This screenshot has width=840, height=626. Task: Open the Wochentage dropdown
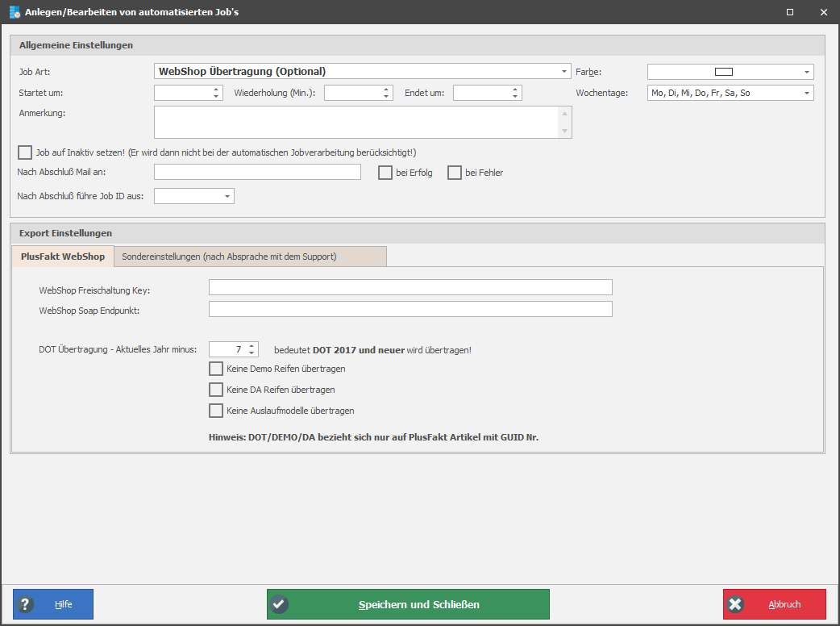(x=806, y=94)
